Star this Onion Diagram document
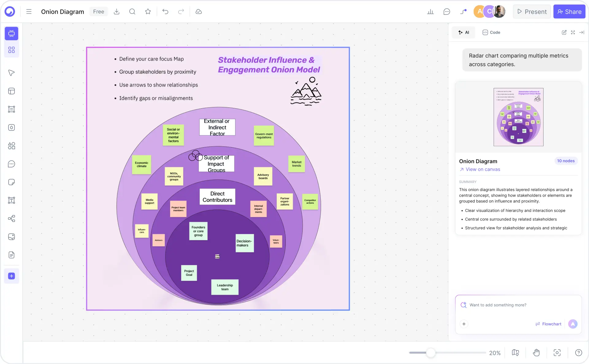Viewport: 589px width, 364px height. point(148,12)
